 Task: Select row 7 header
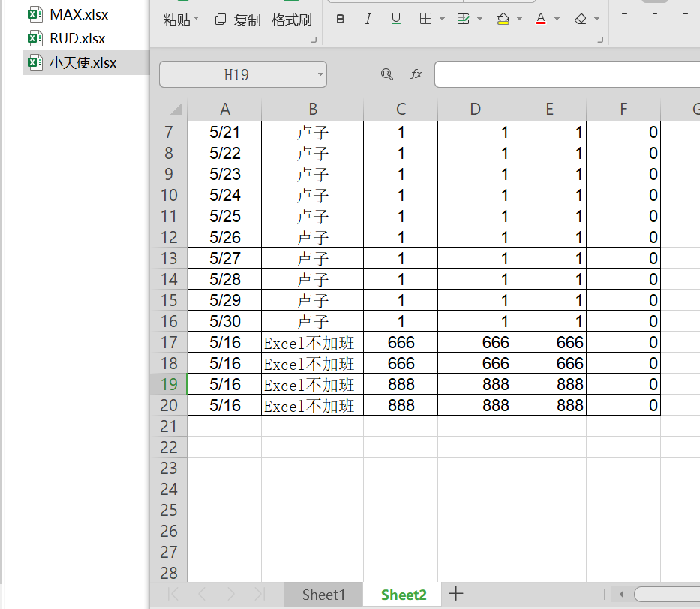click(170, 132)
